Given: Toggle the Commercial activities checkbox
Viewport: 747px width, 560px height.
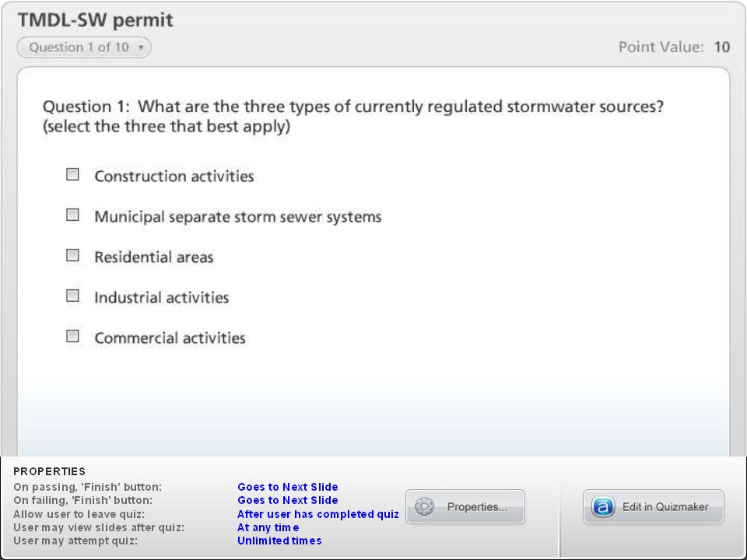Looking at the screenshot, I should 72,336.
